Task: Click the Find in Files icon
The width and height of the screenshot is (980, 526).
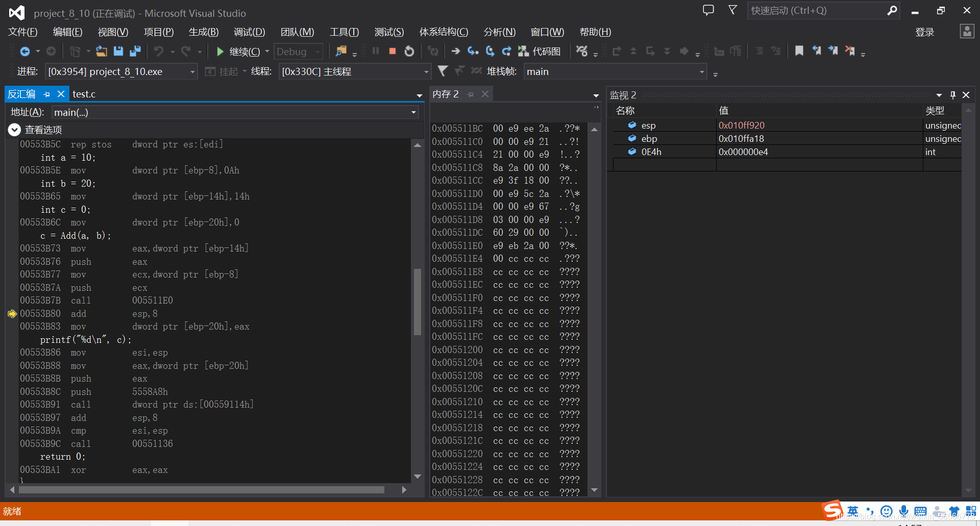Action: point(341,52)
